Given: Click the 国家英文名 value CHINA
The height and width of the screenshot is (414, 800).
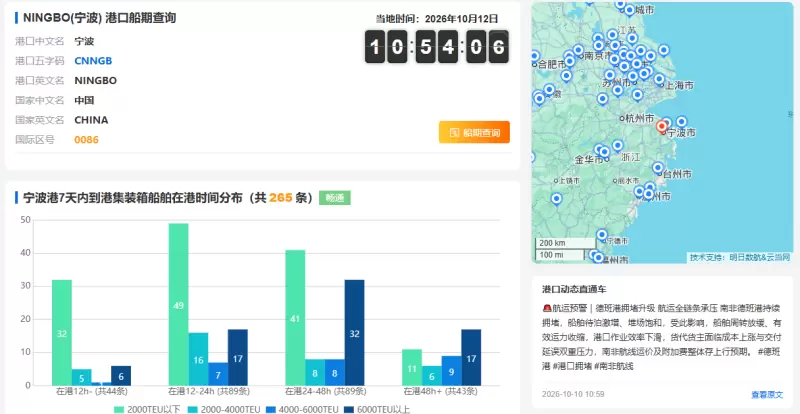Looking at the screenshot, I should pos(91,120).
